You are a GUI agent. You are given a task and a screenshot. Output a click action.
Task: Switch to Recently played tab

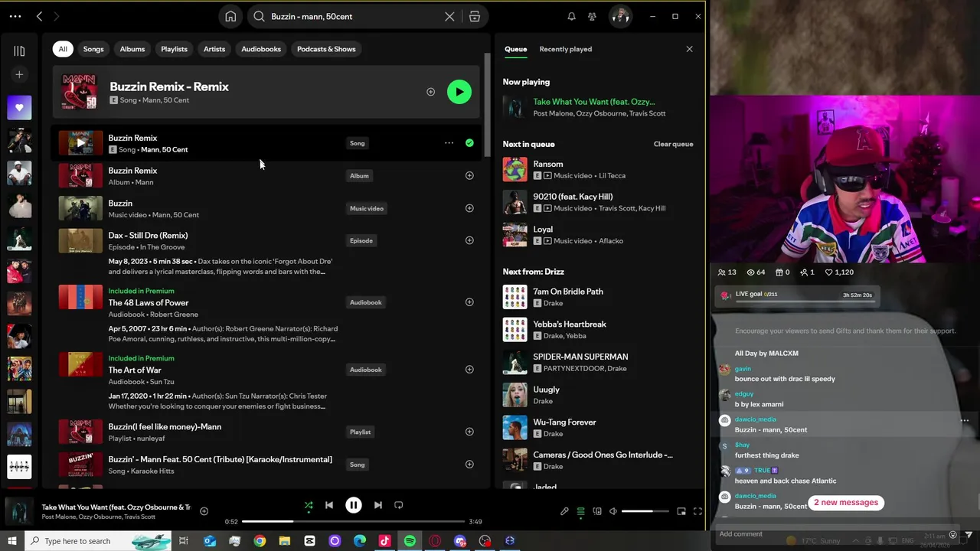tap(565, 49)
